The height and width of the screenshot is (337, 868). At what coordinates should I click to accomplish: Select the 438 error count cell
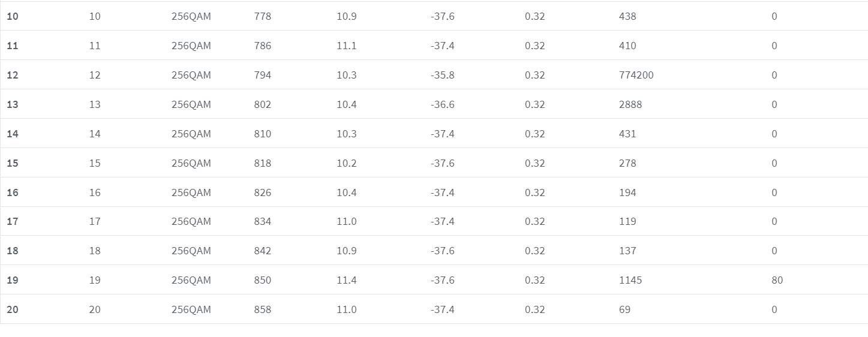627,16
